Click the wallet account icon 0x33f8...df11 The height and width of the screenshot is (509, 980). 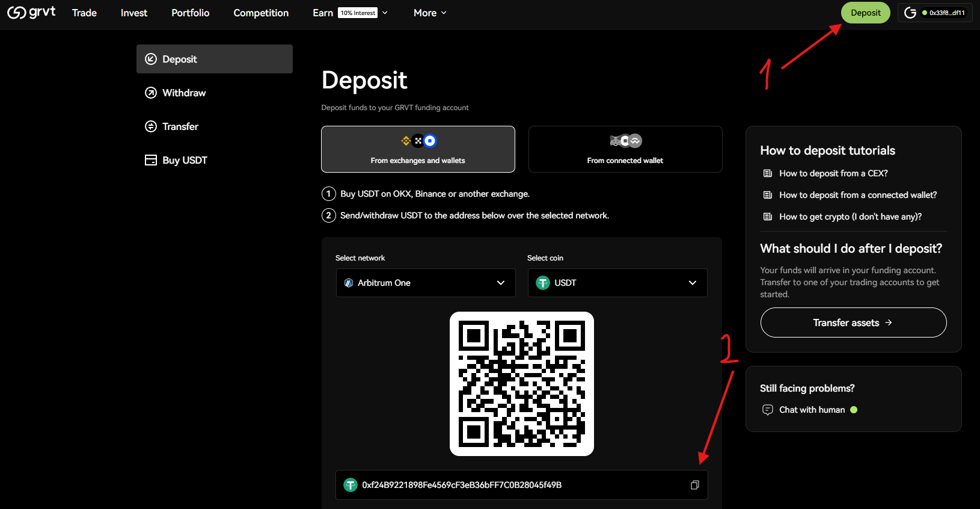click(935, 13)
